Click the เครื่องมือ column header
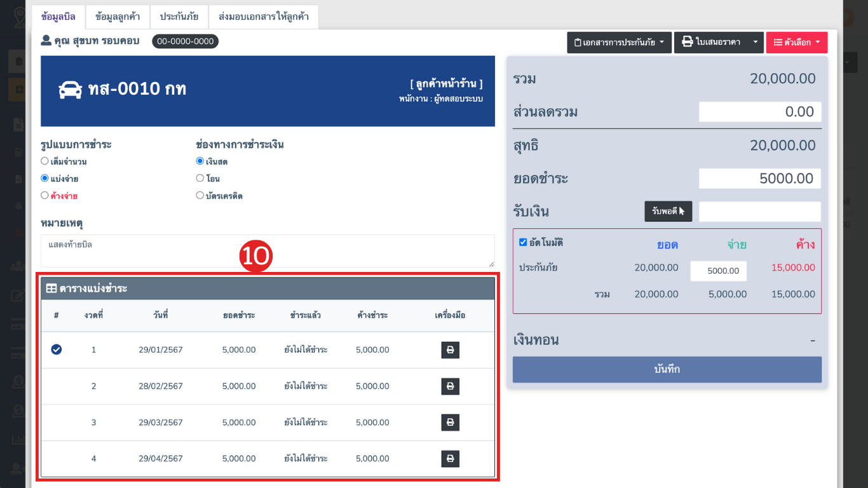 [450, 315]
